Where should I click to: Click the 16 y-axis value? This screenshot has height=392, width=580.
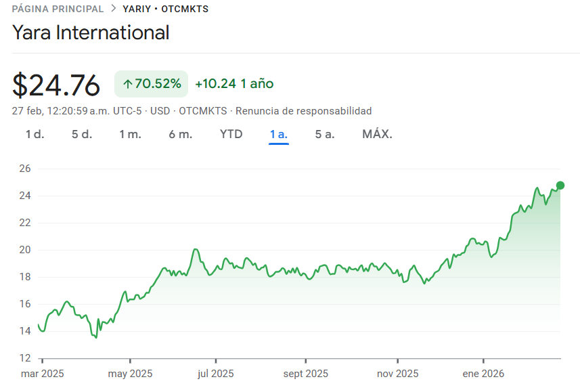click(25, 304)
